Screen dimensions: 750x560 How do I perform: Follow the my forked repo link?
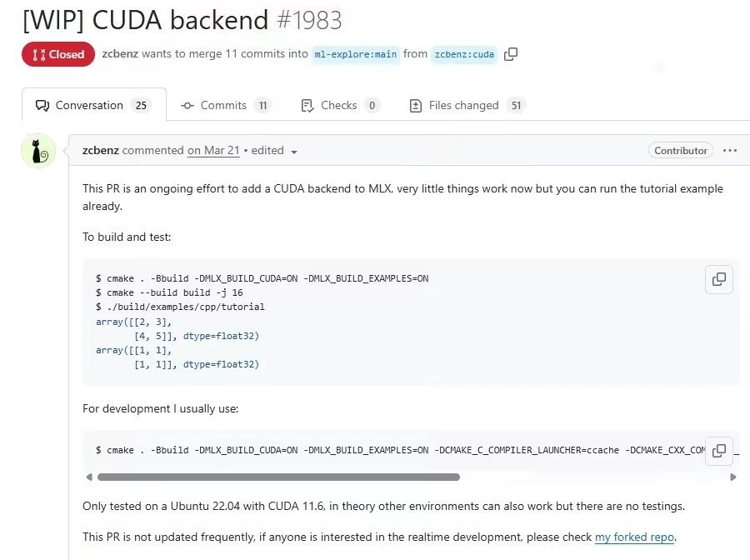(634, 537)
